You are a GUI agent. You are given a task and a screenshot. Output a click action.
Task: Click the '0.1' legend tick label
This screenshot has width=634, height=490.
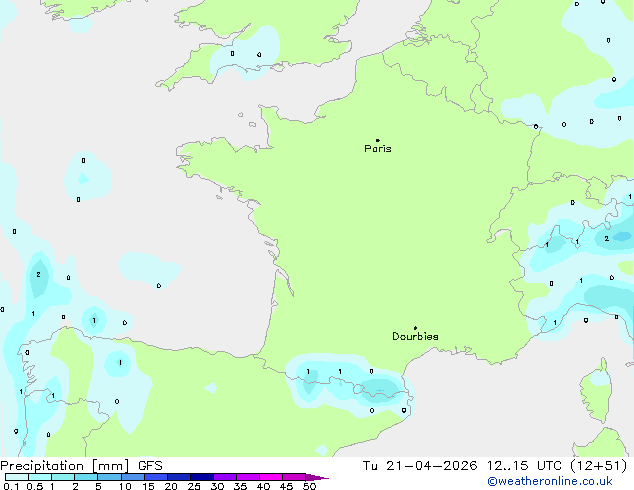[x=11, y=486]
